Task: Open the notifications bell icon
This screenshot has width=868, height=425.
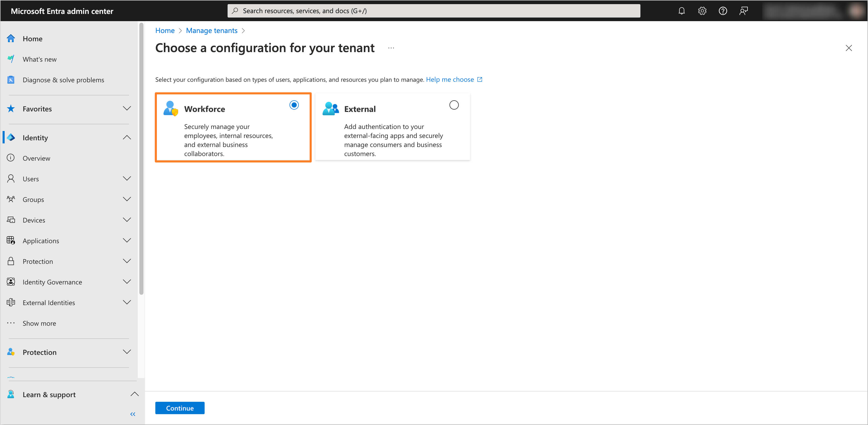Action: (681, 10)
